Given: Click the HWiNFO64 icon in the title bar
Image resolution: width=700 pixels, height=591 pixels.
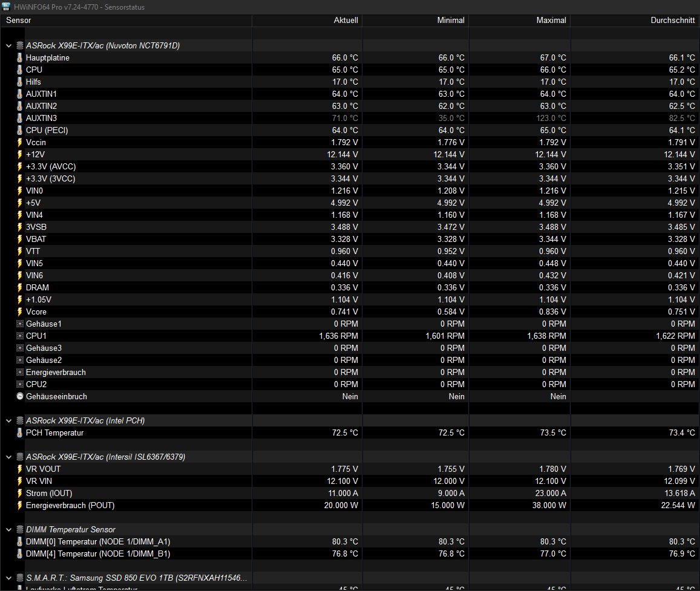Looking at the screenshot, I should (7, 7).
